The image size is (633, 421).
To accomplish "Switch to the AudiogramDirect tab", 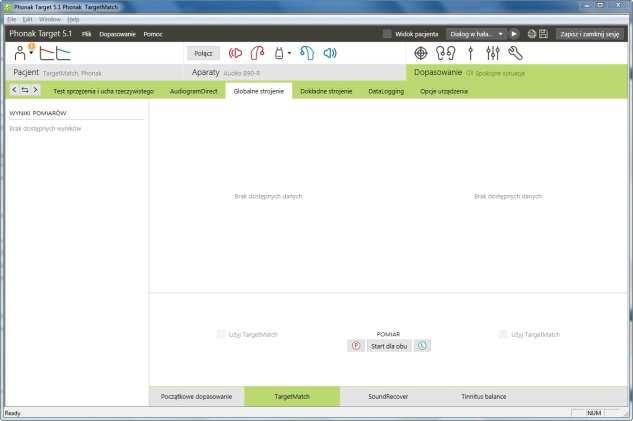I will point(194,91).
